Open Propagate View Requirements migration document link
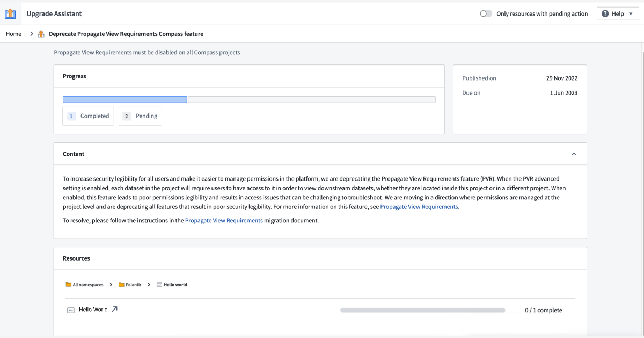This screenshot has width=644, height=338. click(x=224, y=220)
